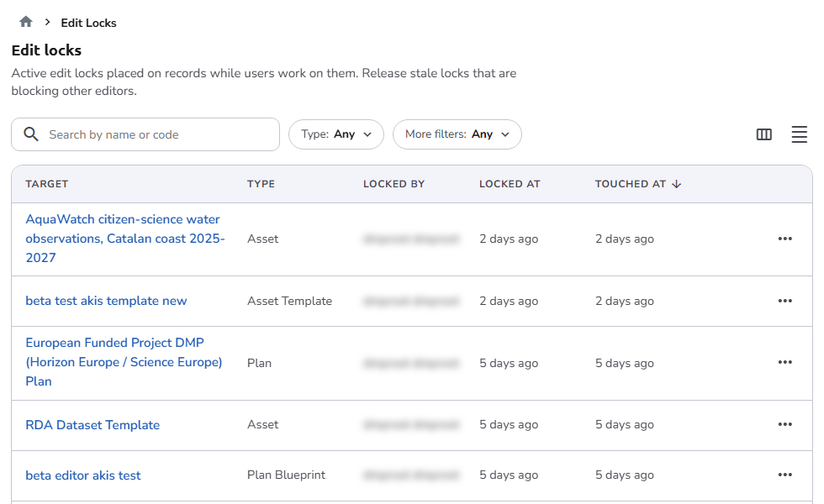This screenshot has height=504, width=824.
Task: Expand the More filters dropdown
Action: click(x=457, y=134)
